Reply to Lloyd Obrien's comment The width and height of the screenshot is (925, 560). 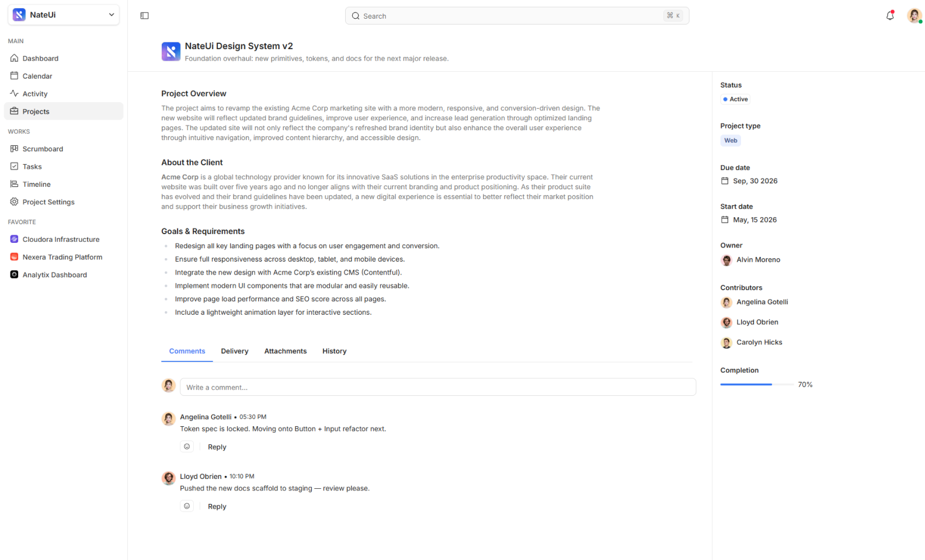tap(217, 507)
